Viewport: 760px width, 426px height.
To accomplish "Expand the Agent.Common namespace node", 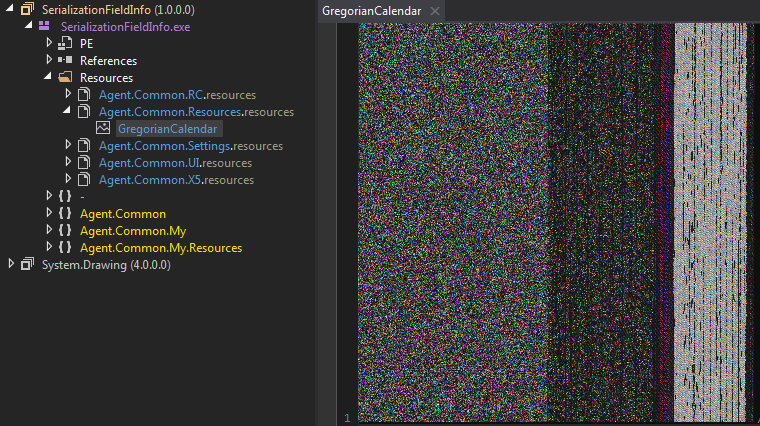I will coord(49,213).
